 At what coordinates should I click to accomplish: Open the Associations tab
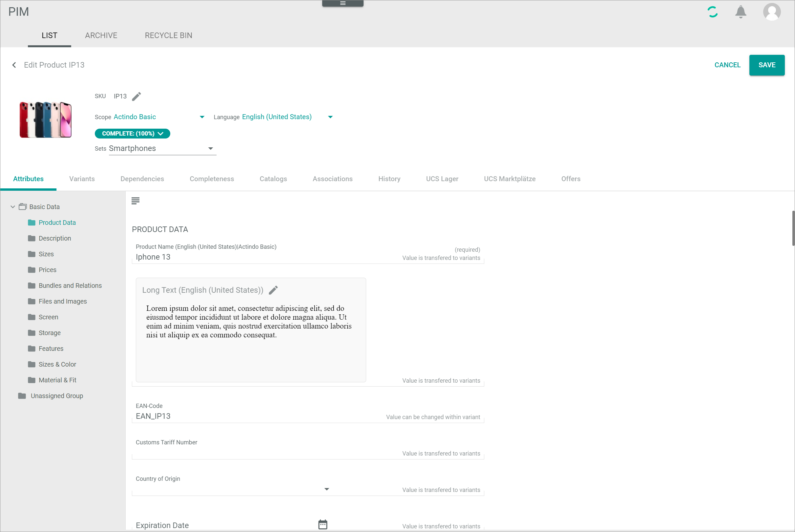[333, 179]
